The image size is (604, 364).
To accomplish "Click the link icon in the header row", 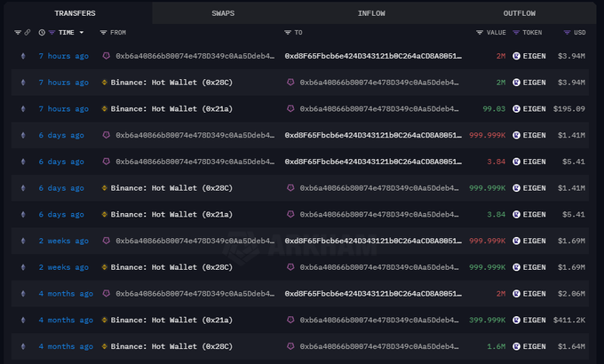I will point(28,33).
